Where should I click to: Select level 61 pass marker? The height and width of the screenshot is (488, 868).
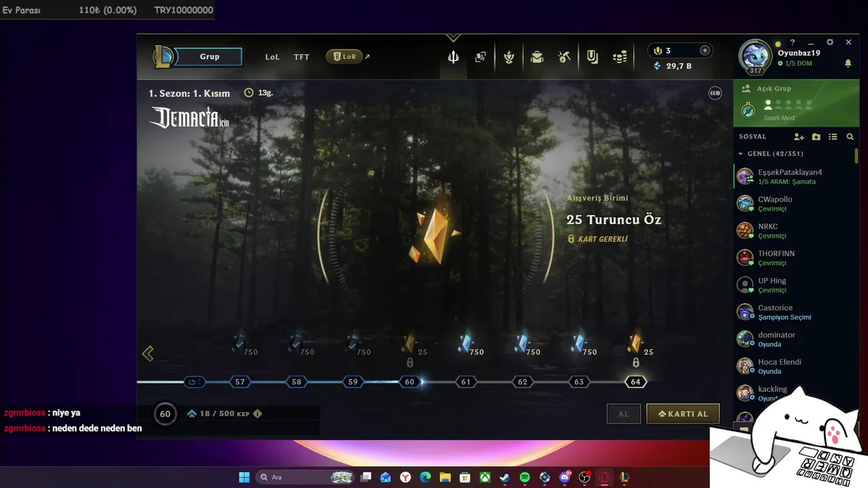click(466, 382)
